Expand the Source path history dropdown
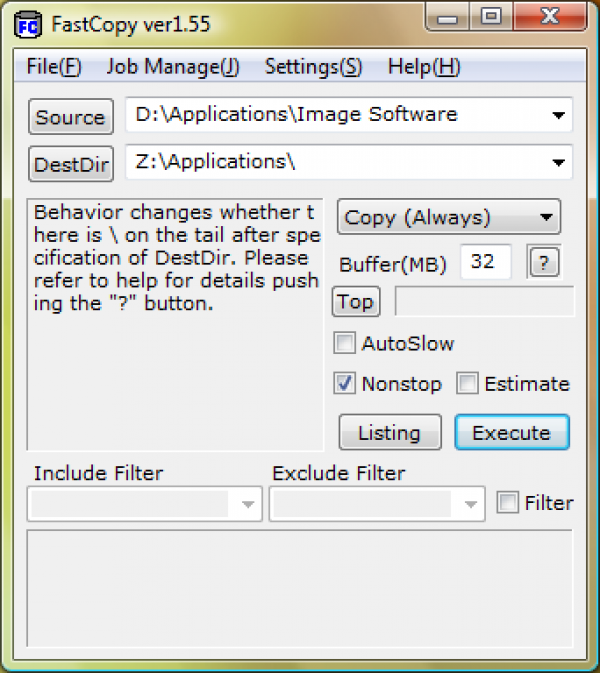Screen dimensions: 600x673 pos(557,115)
